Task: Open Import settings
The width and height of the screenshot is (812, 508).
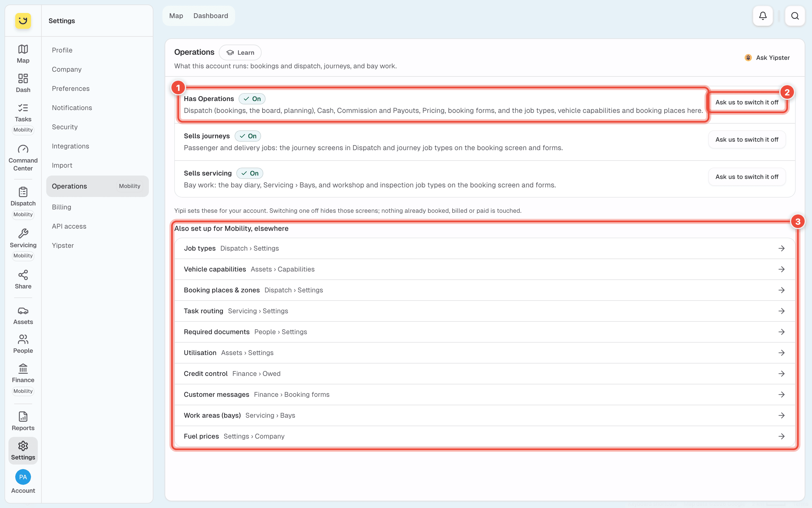Action: pos(97,165)
